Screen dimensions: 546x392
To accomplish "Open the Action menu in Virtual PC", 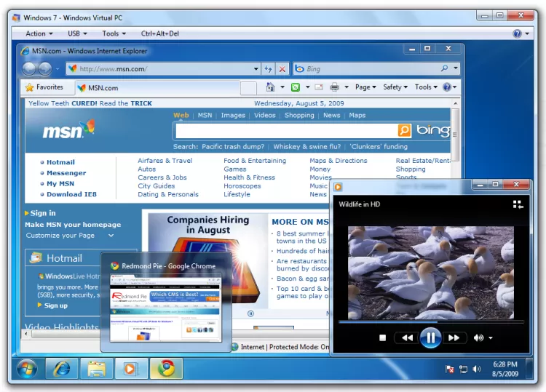I will pos(39,33).
